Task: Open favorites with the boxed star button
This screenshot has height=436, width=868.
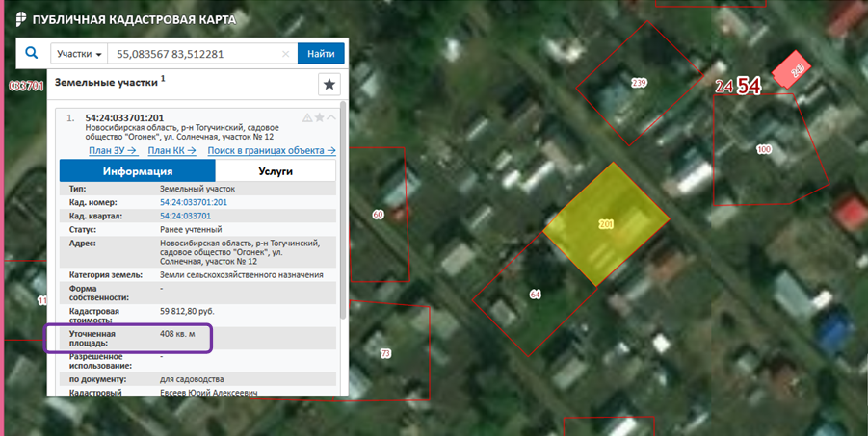Action: point(329,84)
